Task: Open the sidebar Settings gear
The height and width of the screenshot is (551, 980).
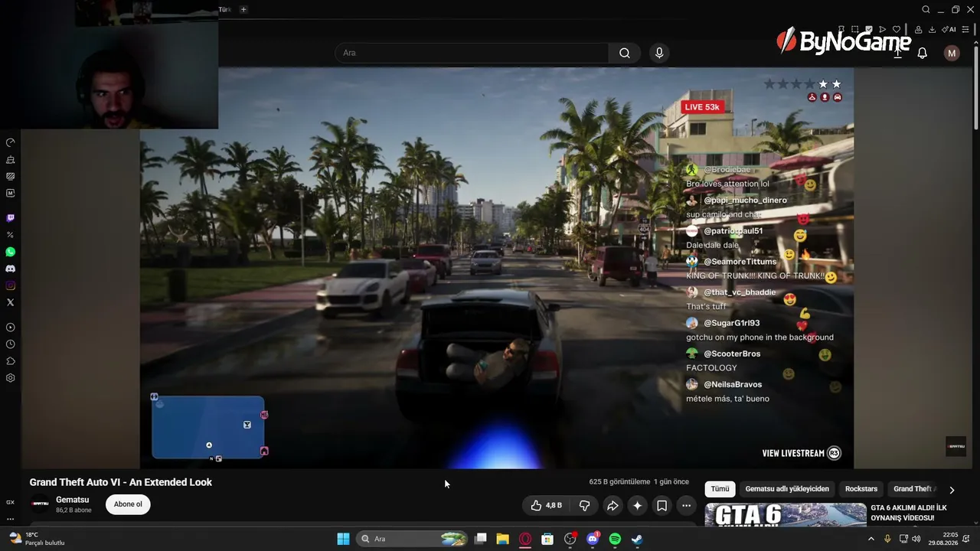Action: [x=10, y=378]
